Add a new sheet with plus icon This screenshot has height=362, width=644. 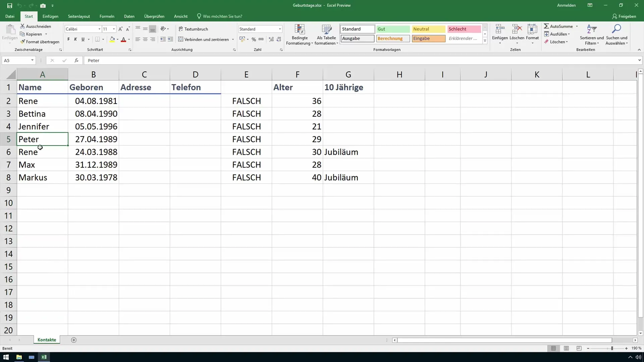click(x=74, y=340)
